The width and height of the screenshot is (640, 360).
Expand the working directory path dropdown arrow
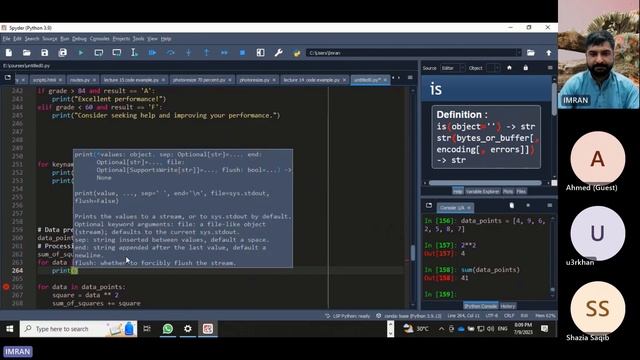click(x=519, y=53)
